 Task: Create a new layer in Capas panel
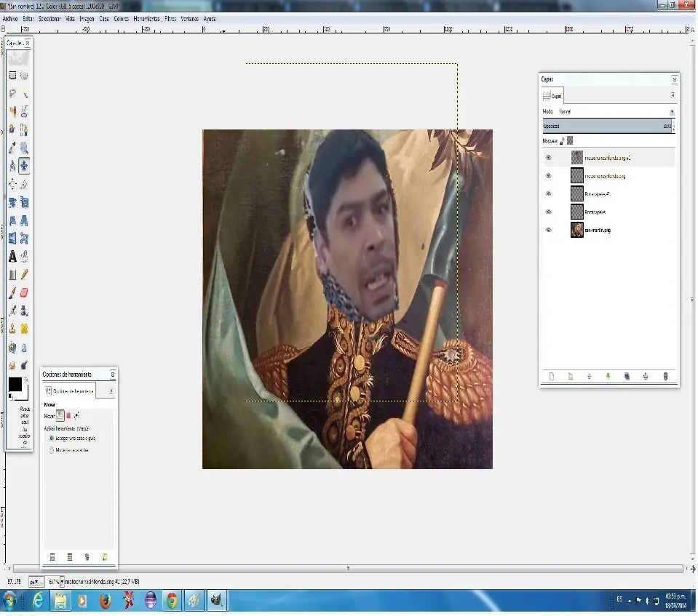click(x=551, y=376)
